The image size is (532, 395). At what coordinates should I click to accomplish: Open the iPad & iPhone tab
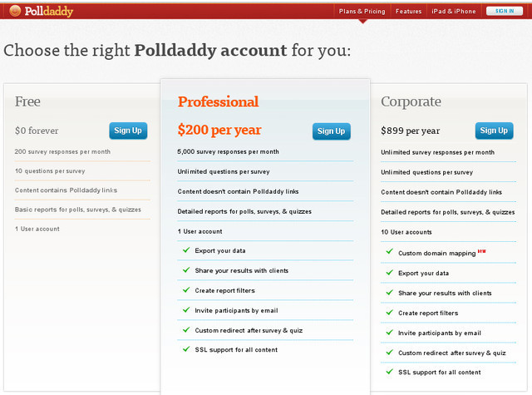tap(454, 11)
